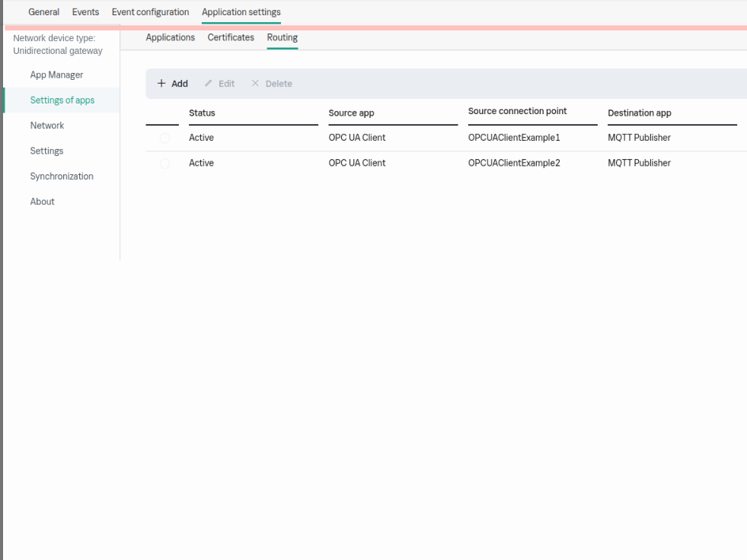The height and width of the screenshot is (560, 747).
Task: Open the Event configuration tab
Action: coord(150,12)
